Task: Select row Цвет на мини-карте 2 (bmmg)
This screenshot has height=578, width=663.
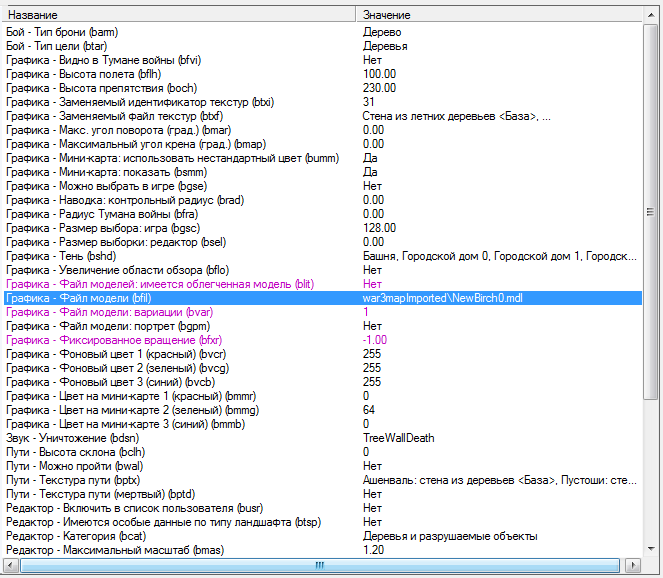Action: click(323, 410)
